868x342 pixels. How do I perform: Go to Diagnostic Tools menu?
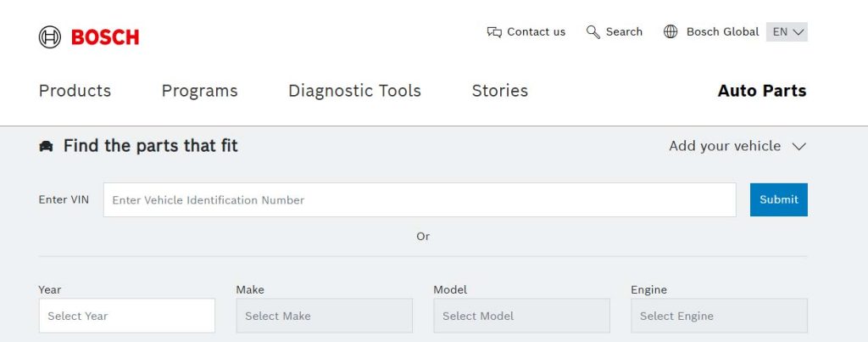pyautogui.click(x=355, y=91)
